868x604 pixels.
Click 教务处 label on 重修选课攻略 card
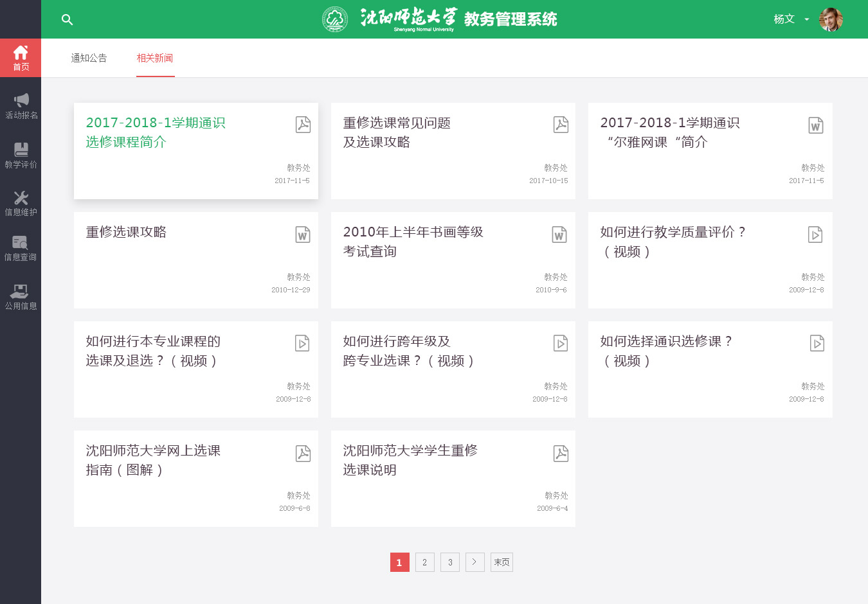pyautogui.click(x=298, y=277)
